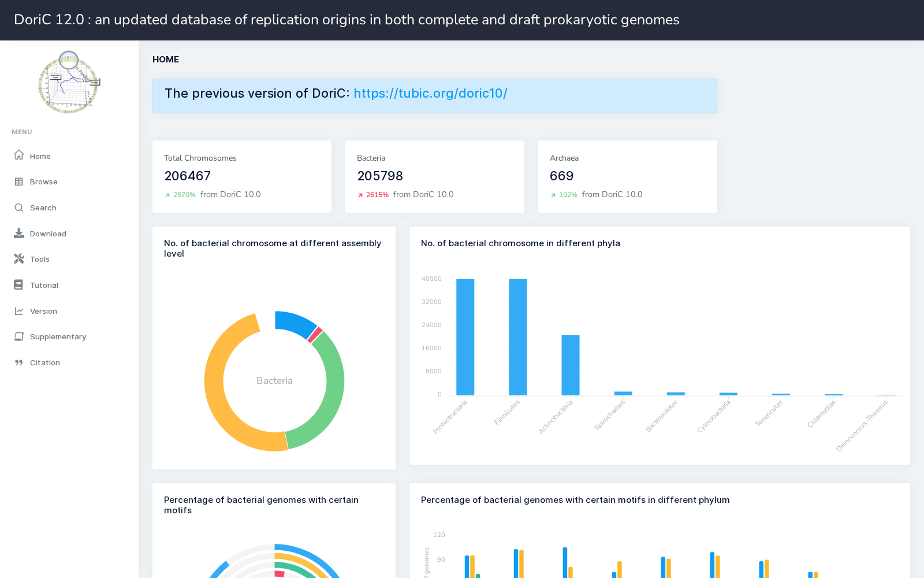Click the Supplementary laptop icon
Viewport: 924px width, 578px height.
(19, 336)
